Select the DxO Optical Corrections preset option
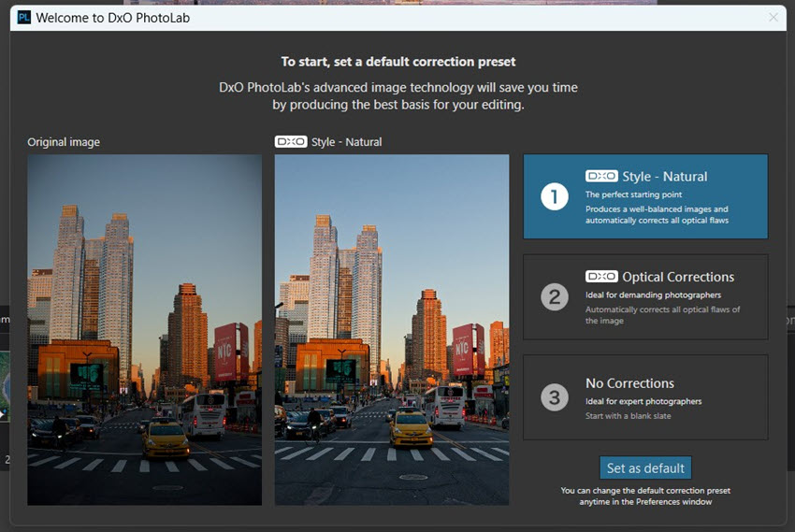This screenshot has height=532, width=795. click(x=645, y=297)
